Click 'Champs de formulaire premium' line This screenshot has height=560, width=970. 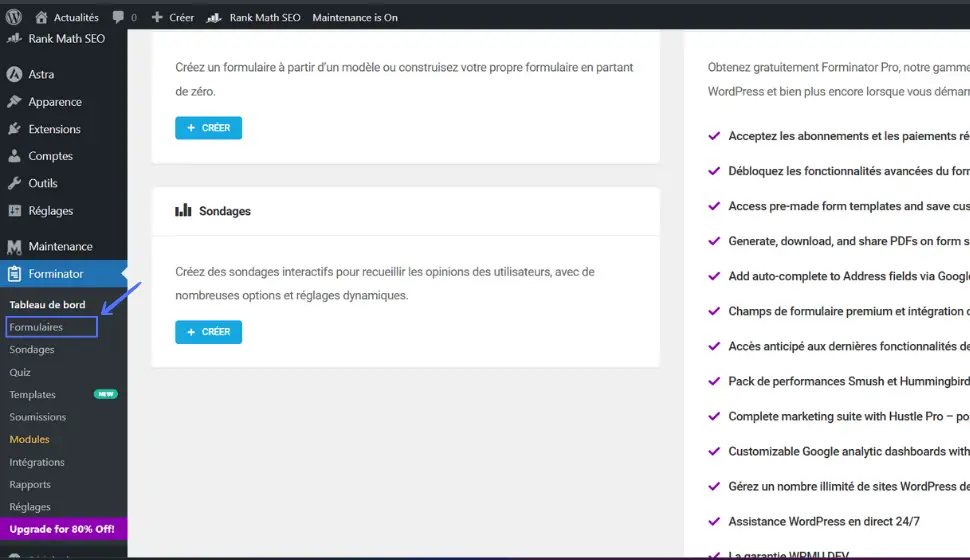click(849, 311)
